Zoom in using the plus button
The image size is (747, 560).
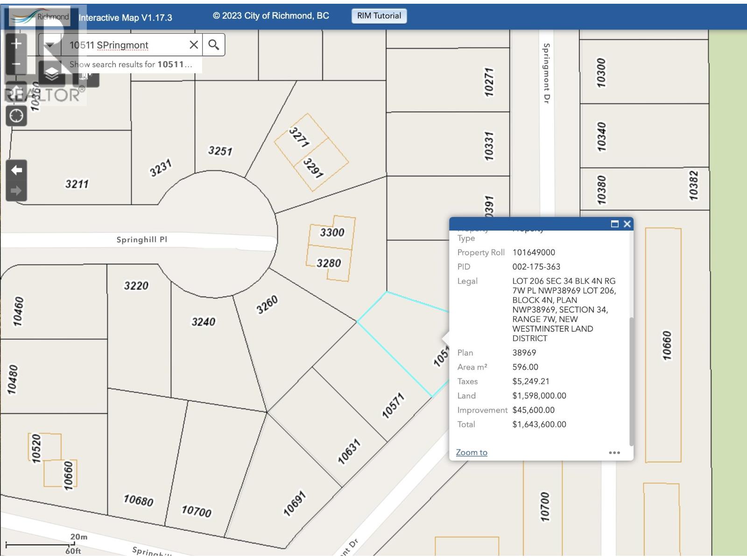(x=16, y=43)
